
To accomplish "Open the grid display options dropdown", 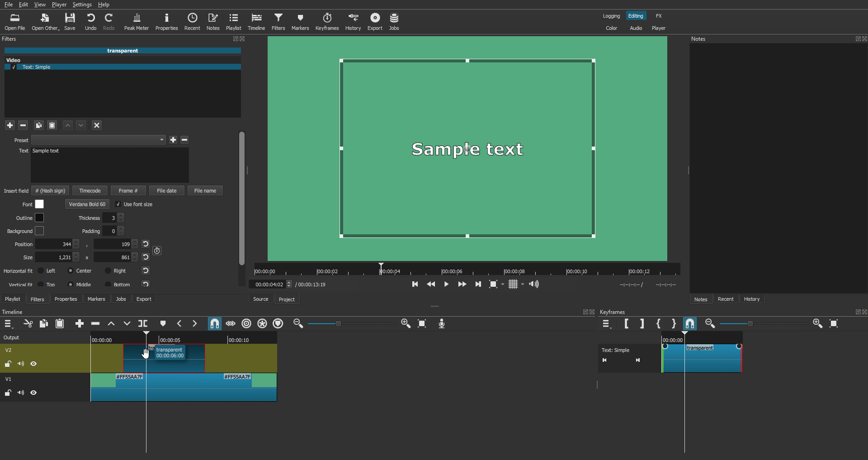I will tap(523, 285).
